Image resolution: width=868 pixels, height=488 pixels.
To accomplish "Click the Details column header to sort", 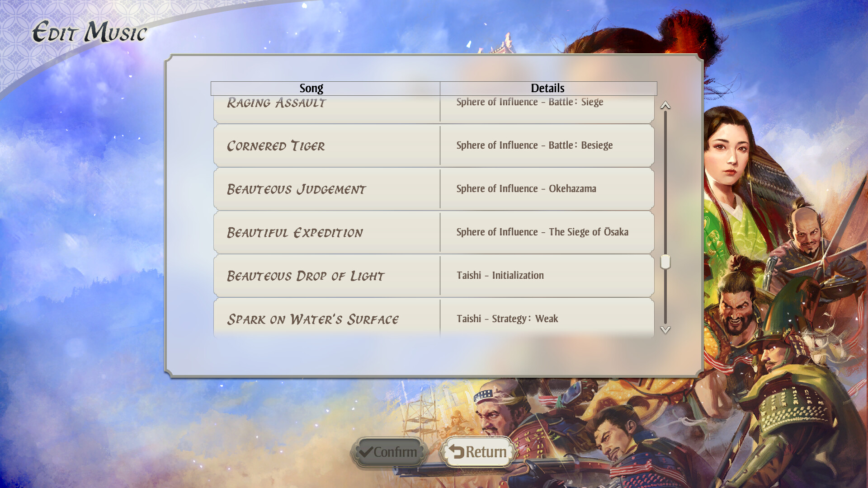I will click(547, 88).
